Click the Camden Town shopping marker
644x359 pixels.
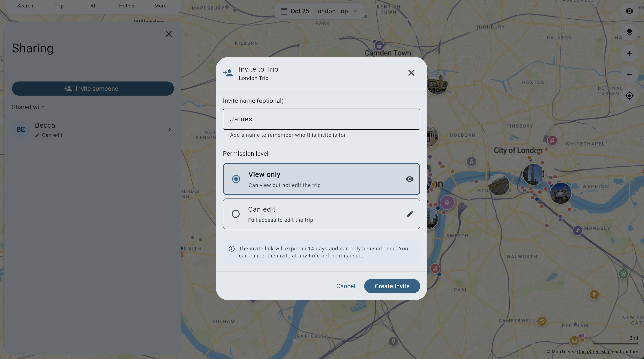[379, 46]
